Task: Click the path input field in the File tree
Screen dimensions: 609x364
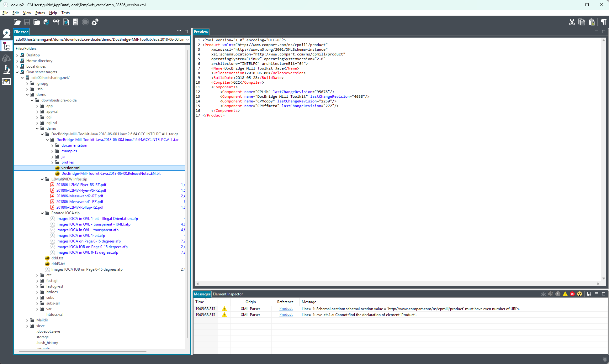Action: coord(100,39)
